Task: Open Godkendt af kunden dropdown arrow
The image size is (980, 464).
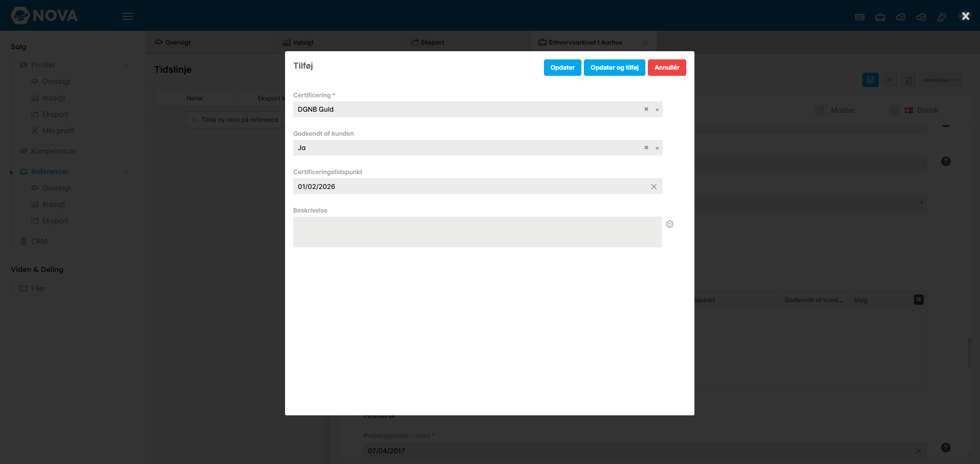Action: [657, 148]
